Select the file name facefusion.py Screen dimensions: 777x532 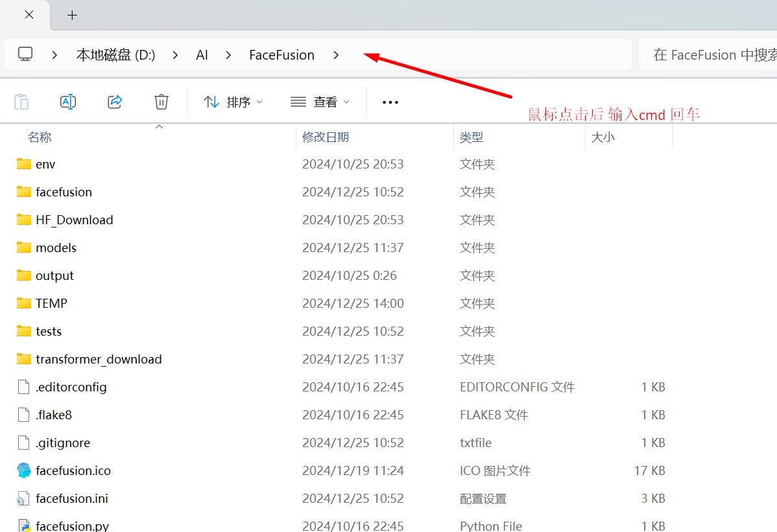coord(73,526)
